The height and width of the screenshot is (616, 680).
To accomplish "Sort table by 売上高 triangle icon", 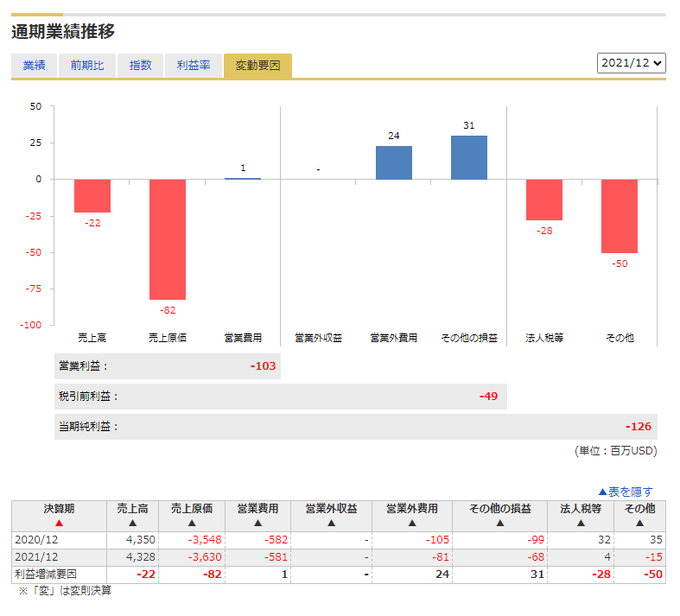I will click(132, 523).
